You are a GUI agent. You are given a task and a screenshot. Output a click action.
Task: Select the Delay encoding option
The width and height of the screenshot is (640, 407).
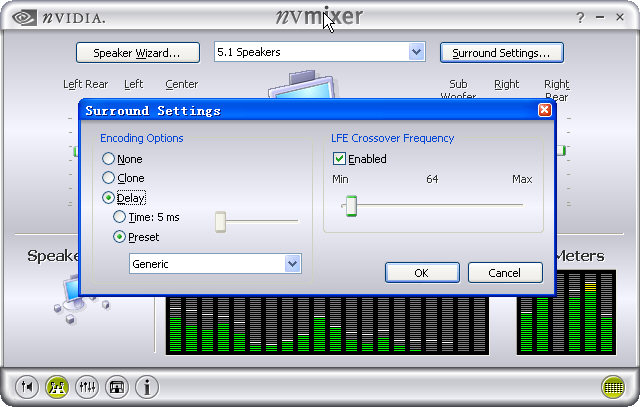pos(108,198)
